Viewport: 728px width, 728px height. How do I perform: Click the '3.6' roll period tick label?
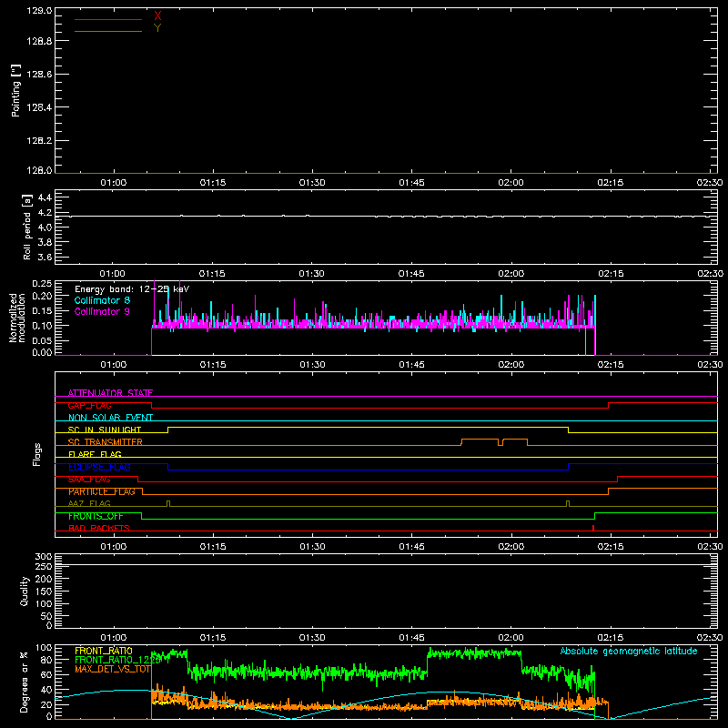point(45,258)
